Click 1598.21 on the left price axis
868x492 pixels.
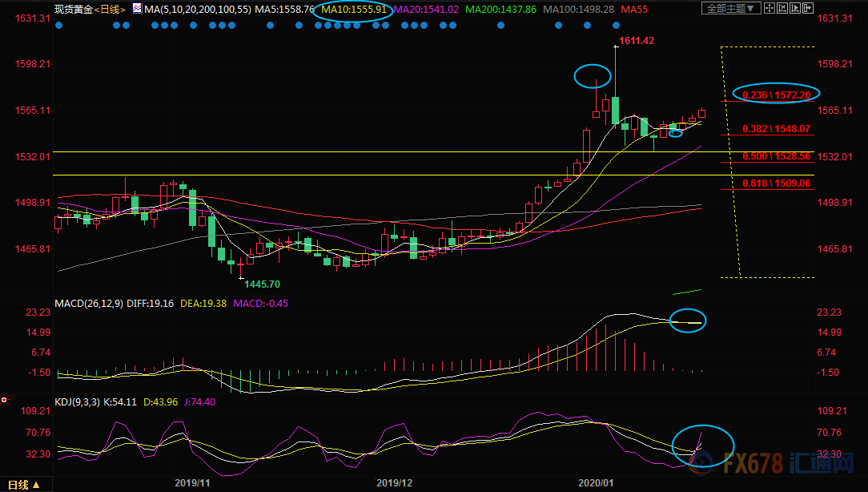click(33, 64)
